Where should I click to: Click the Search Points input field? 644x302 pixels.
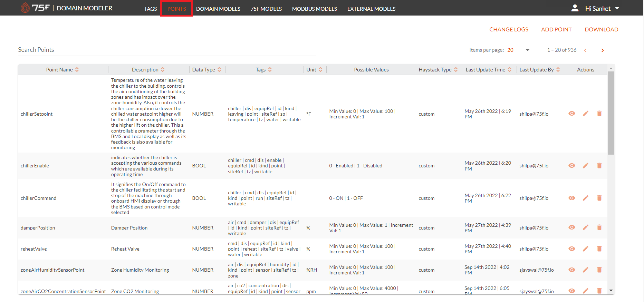(x=167, y=50)
